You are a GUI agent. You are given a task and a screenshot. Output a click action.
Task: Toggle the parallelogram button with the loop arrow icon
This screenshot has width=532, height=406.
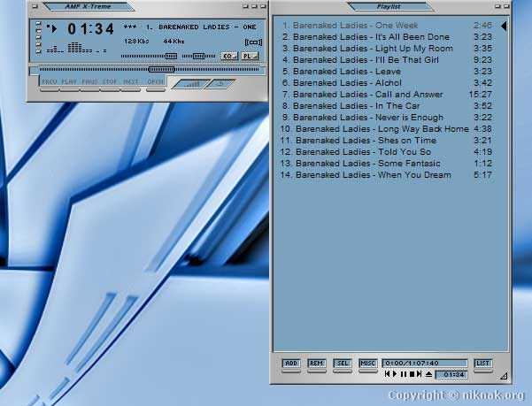[x=220, y=84]
